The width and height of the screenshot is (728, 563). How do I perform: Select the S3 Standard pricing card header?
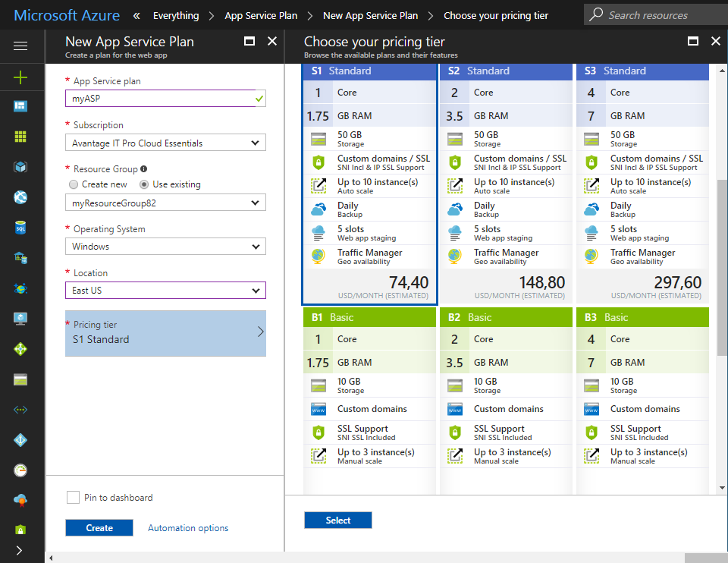pos(642,71)
